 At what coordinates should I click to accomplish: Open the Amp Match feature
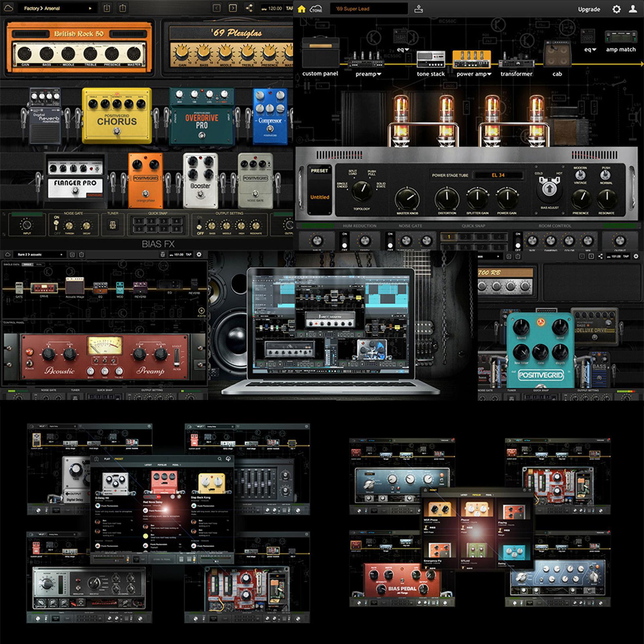coord(620,49)
